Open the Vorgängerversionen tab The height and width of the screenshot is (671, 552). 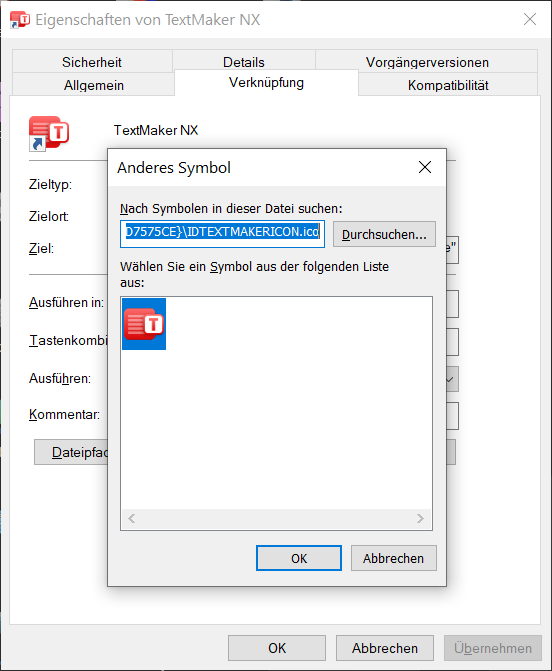click(427, 62)
